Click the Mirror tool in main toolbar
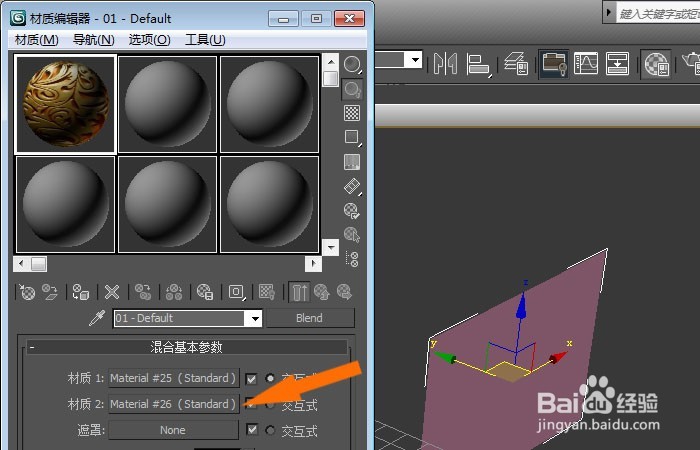The image size is (700, 450). coord(445,63)
